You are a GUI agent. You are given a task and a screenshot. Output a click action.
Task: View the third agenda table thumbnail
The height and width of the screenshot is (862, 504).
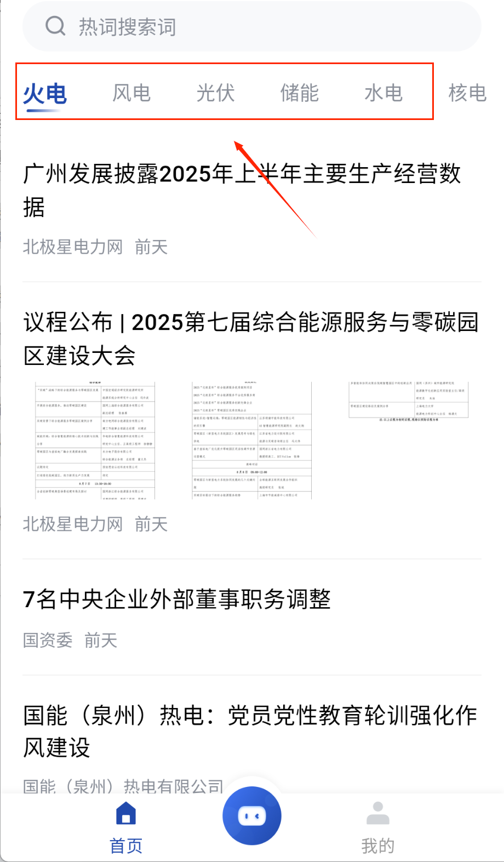(409, 401)
